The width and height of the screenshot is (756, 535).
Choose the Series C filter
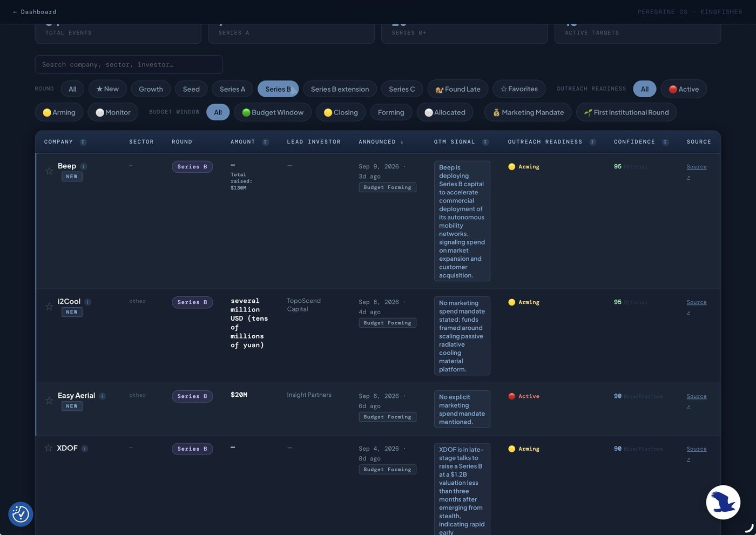[402, 89]
